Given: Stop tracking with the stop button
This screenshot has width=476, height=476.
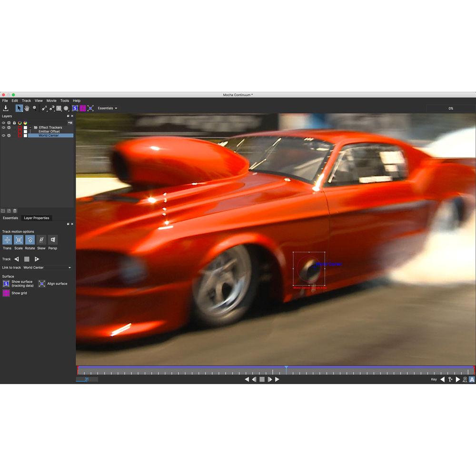Looking at the screenshot, I should tap(27, 258).
